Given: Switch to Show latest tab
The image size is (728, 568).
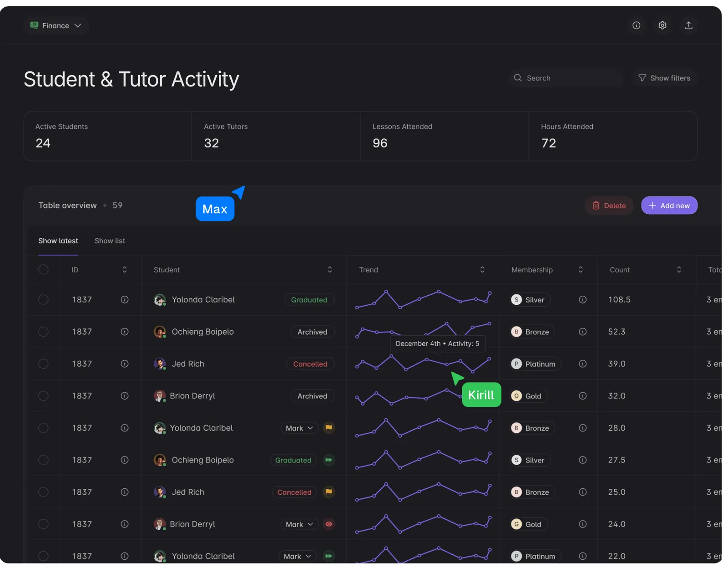Looking at the screenshot, I should [58, 241].
